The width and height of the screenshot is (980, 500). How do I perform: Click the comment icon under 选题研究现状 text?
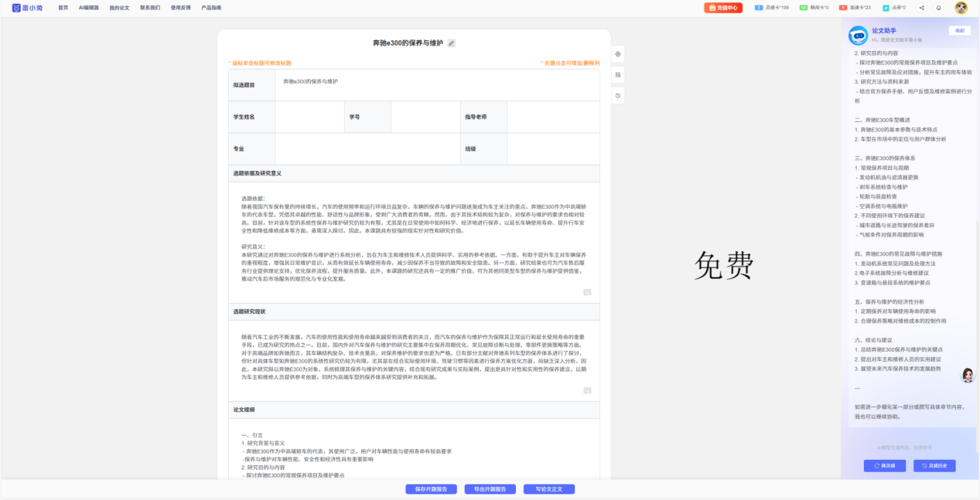(x=587, y=390)
